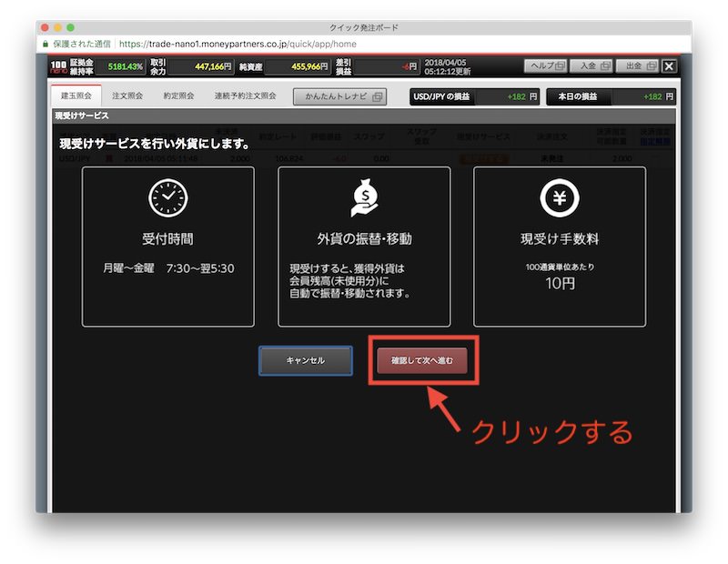Viewport: 728px width, 564px height.
Task: Click the 現受けサービスを行い外貨にします heading
Action: click(x=155, y=144)
